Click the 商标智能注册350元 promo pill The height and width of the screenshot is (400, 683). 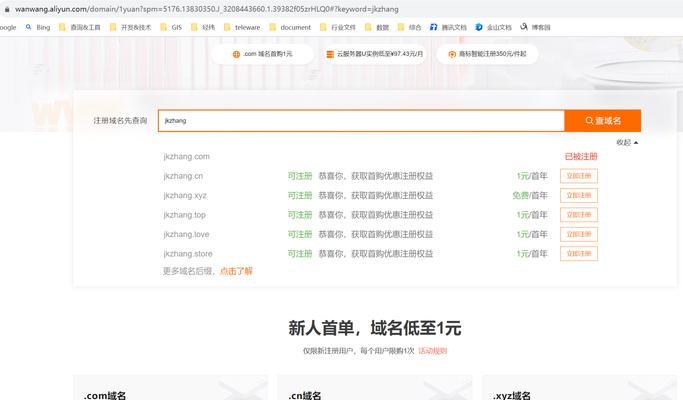pos(487,54)
